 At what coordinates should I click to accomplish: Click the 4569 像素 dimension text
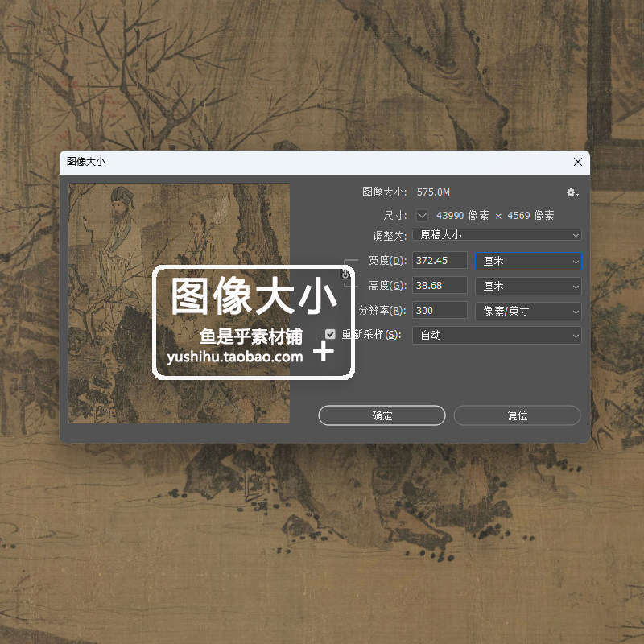coord(530,215)
